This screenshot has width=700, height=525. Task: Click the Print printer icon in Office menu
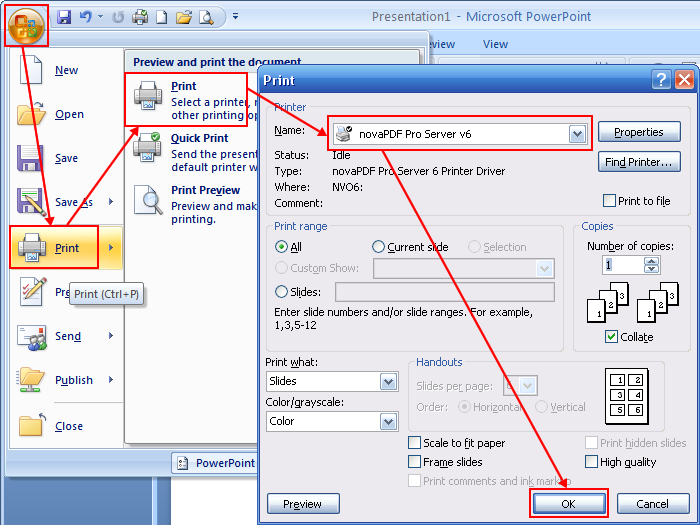click(32, 247)
